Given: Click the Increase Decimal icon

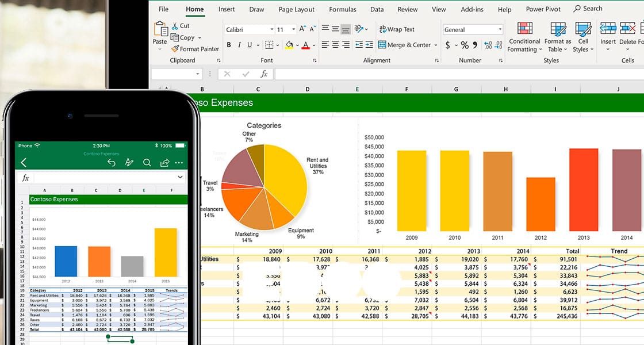Looking at the screenshot, I should (x=488, y=45).
